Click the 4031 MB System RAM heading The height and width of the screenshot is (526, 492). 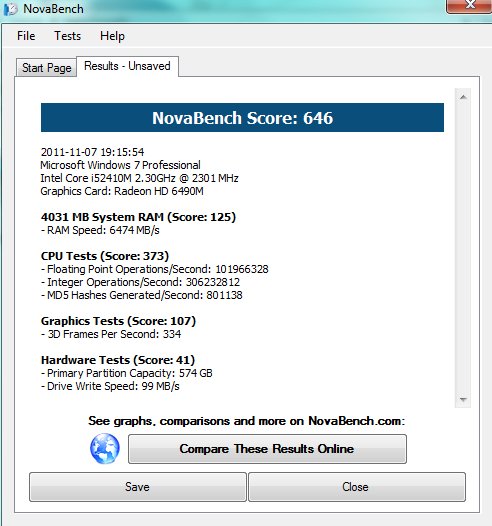click(x=138, y=217)
